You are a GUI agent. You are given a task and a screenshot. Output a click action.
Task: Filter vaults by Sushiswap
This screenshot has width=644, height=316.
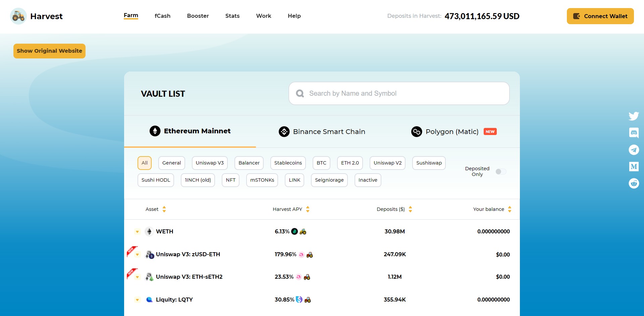point(429,163)
